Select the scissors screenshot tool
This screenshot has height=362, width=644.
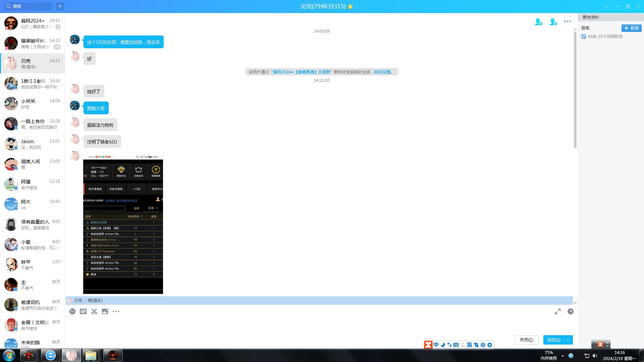[x=94, y=311]
